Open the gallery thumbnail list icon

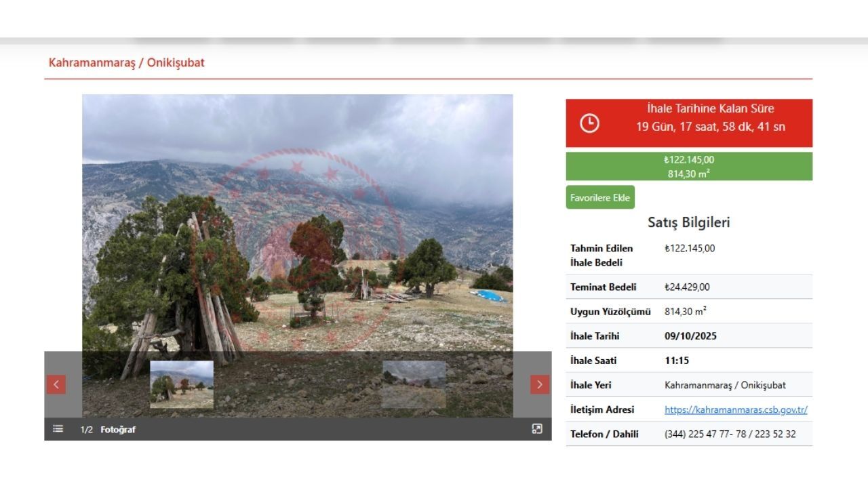58,429
